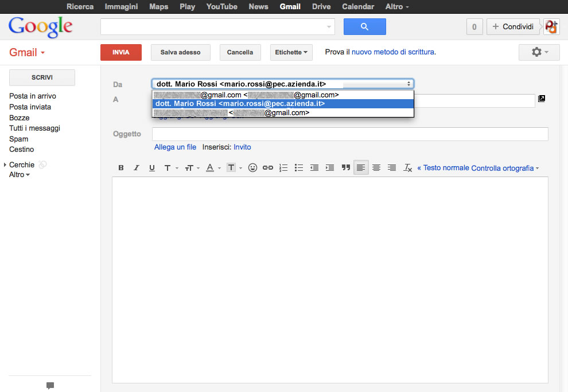Click the Salva adesso button

coord(181,52)
